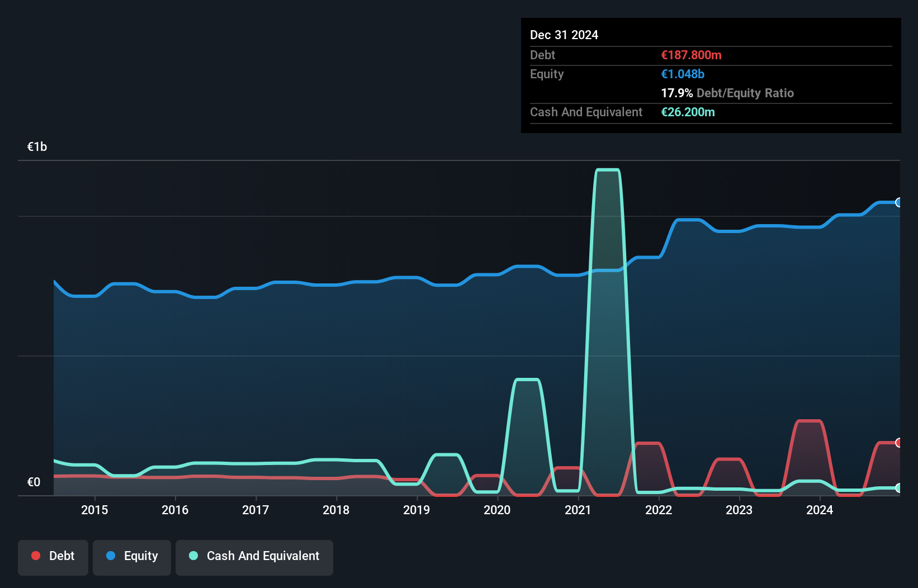
Task: Click the €26.200m cash value
Action: point(688,112)
